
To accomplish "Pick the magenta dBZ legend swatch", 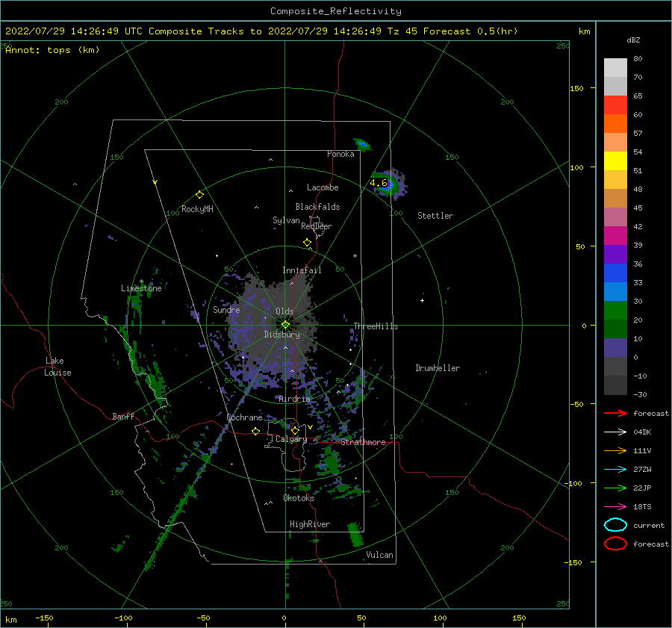I will (615, 235).
